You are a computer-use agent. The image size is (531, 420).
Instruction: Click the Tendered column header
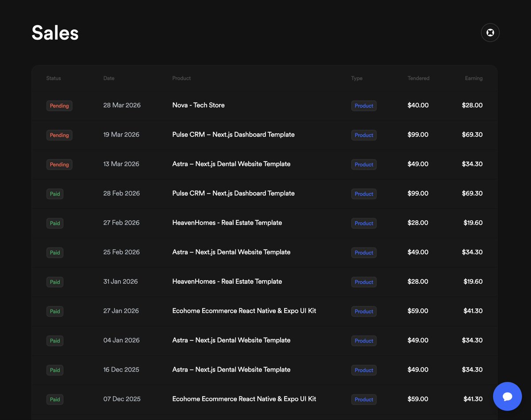pyautogui.click(x=419, y=78)
